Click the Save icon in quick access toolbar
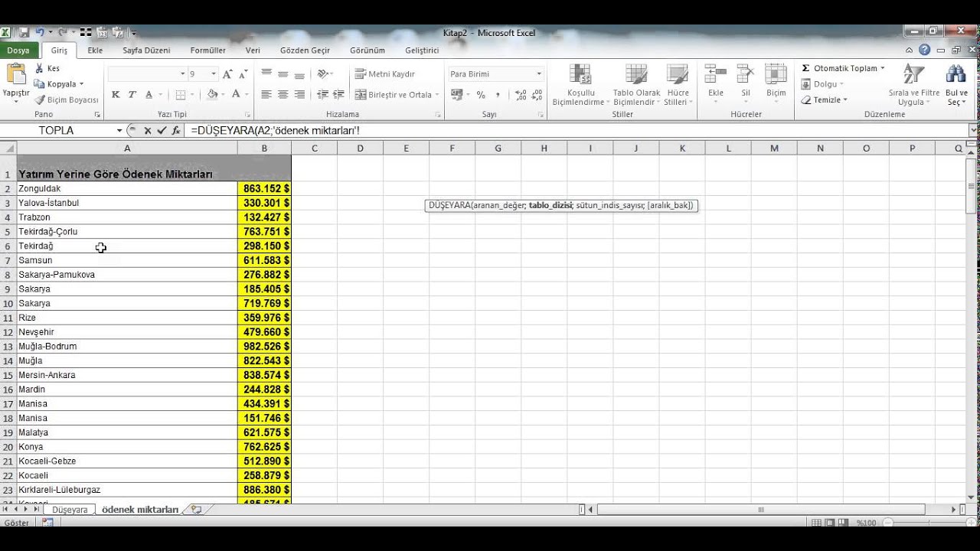The width and height of the screenshot is (980, 551). pos(24,33)
